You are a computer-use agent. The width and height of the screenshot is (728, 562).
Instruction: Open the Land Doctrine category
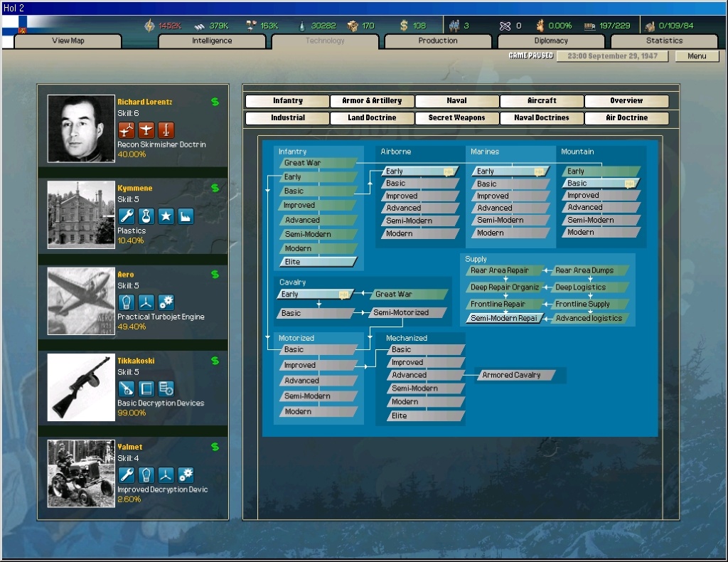[x=372, y=118]
